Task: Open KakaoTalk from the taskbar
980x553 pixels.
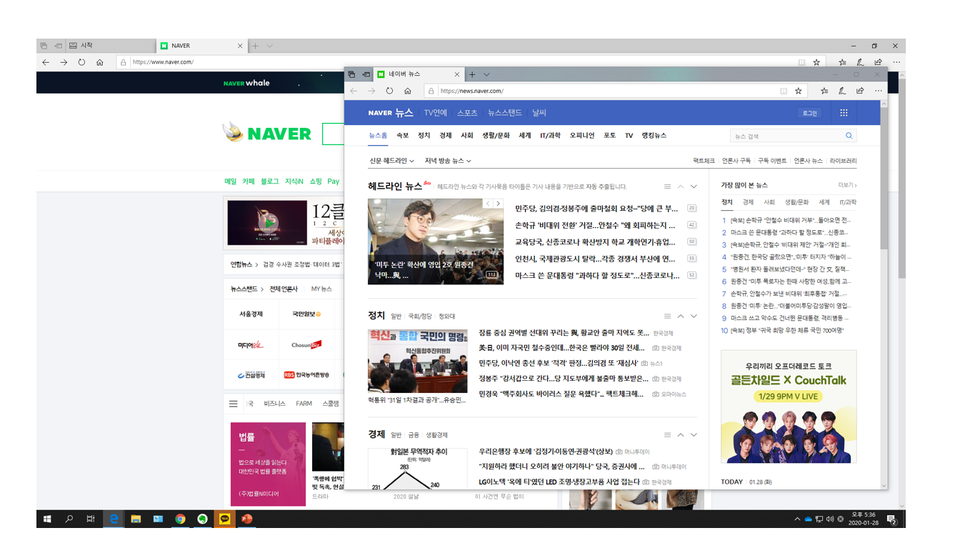Action: (224, 519)
